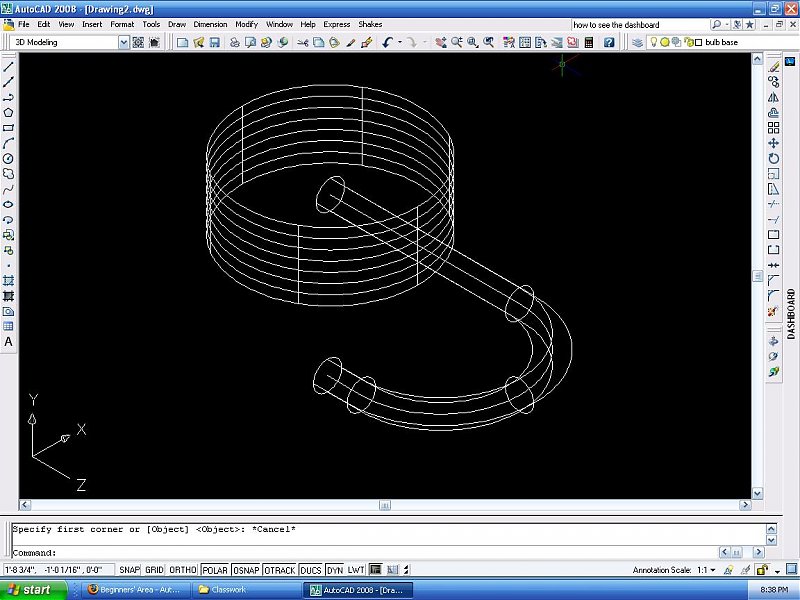Select the Table tool
Image resolution: width=800 pixels, height=600 pixels.
pos(8,327)
